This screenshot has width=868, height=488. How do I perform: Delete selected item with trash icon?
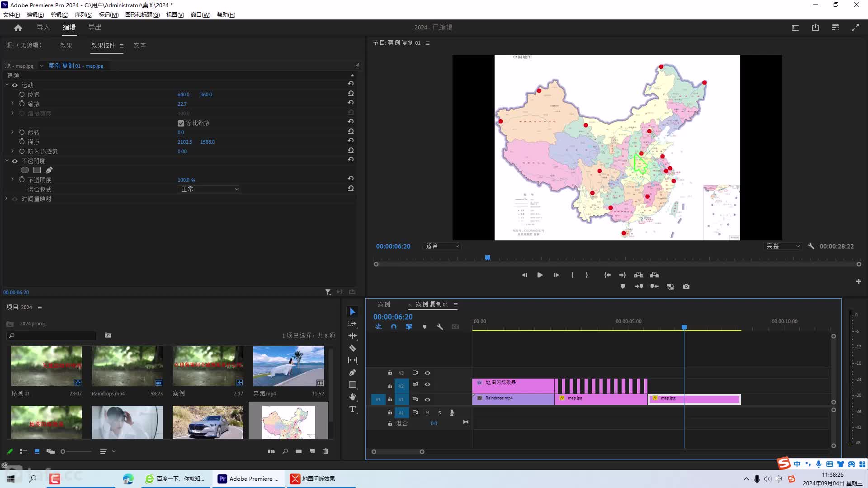pos(325,451)
